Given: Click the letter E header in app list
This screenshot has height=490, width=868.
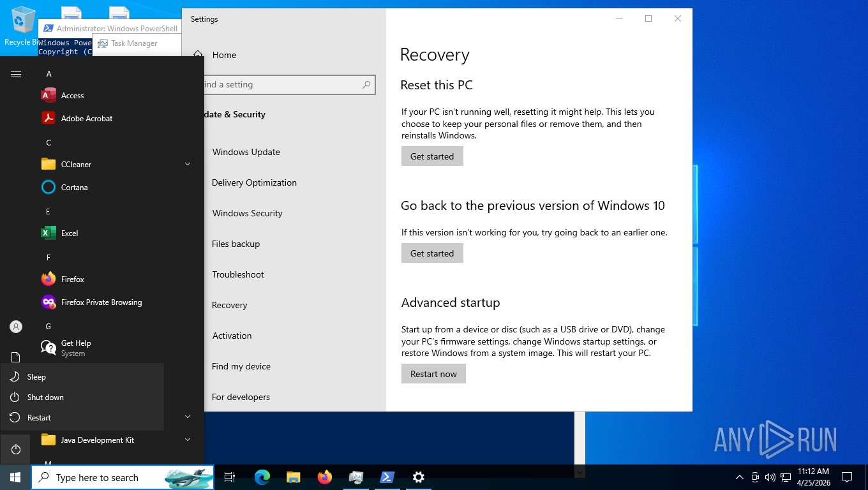Looking at the screenshot, I should click(48, 212).
